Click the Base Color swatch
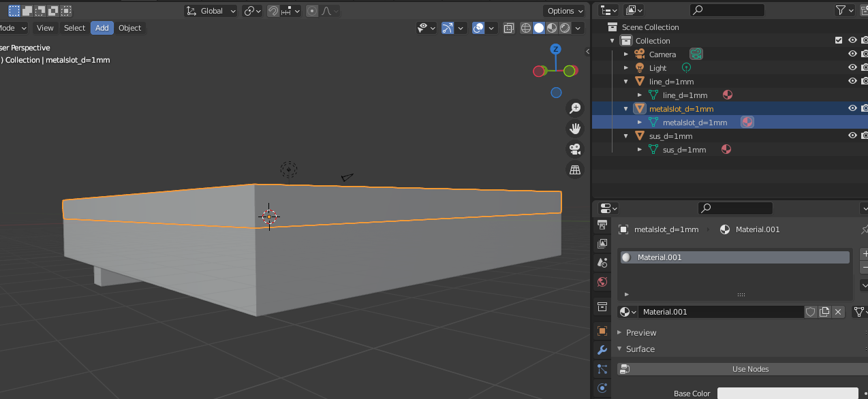Screen dimensions: 868x399 [x=788, y=394]
